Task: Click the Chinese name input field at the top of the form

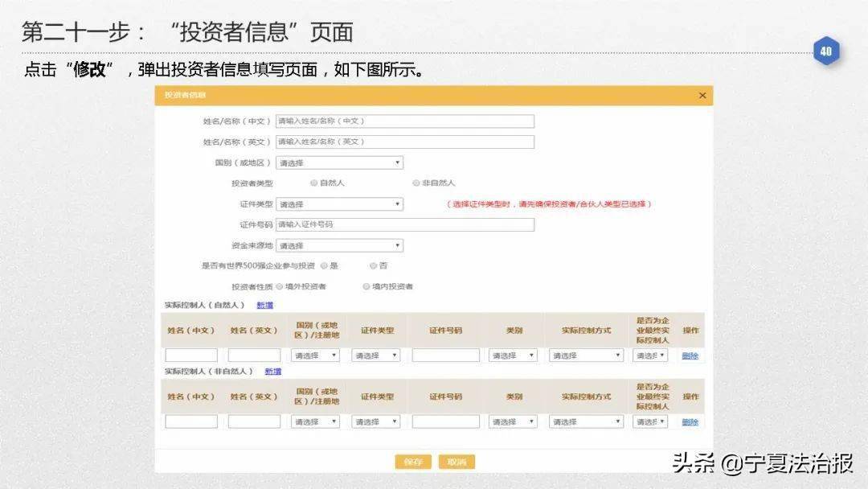Action: pos(404,121)
